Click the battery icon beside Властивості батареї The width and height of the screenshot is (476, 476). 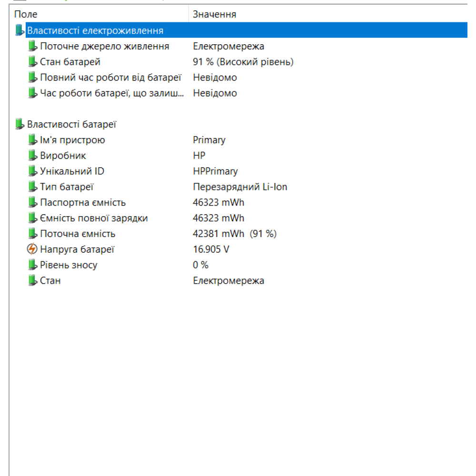(20, 124)
